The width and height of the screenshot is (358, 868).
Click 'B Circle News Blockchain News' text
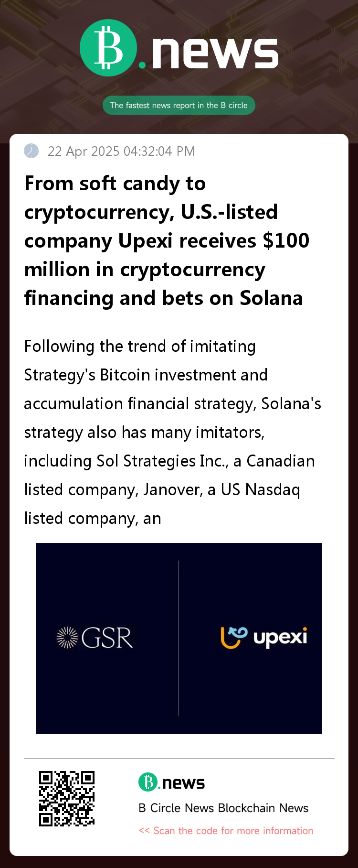pos(223,808)
